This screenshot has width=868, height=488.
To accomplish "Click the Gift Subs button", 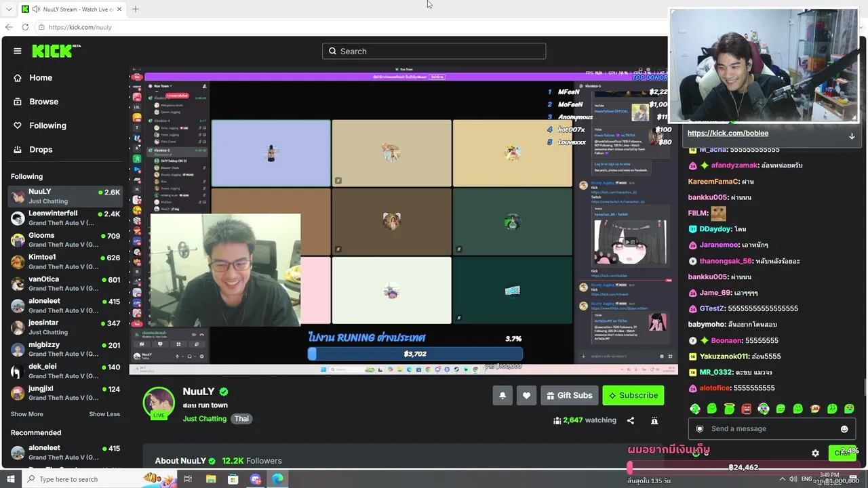I will [x=570, y=395].
